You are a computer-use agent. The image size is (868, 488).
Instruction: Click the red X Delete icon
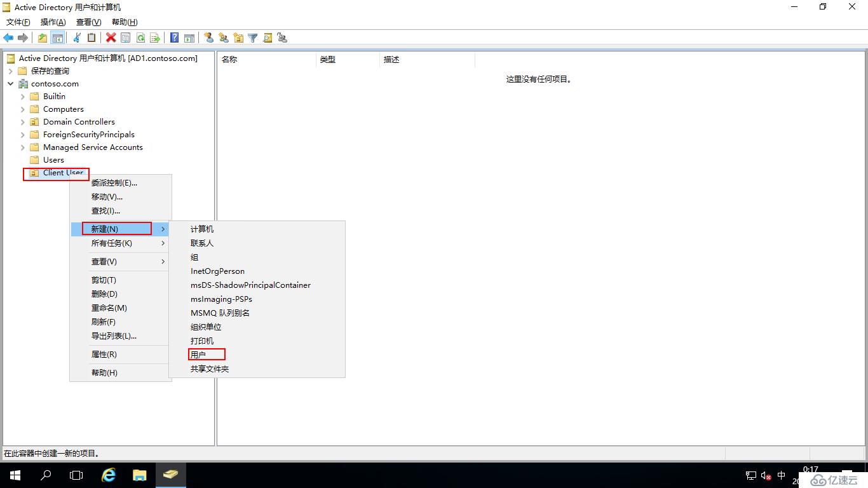[x=111, y=37]
